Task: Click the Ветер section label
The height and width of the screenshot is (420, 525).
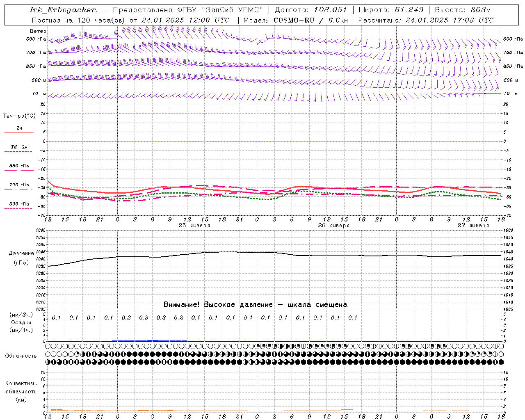Action: tap(38, 31)
